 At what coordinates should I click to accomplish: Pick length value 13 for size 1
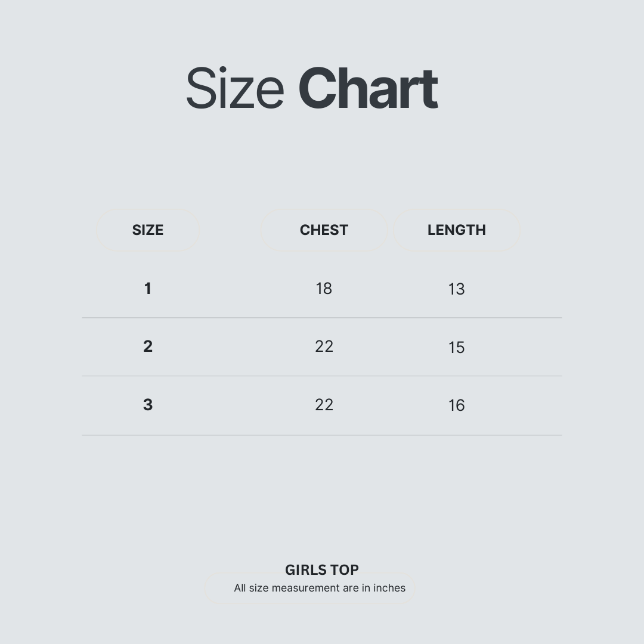456,289
